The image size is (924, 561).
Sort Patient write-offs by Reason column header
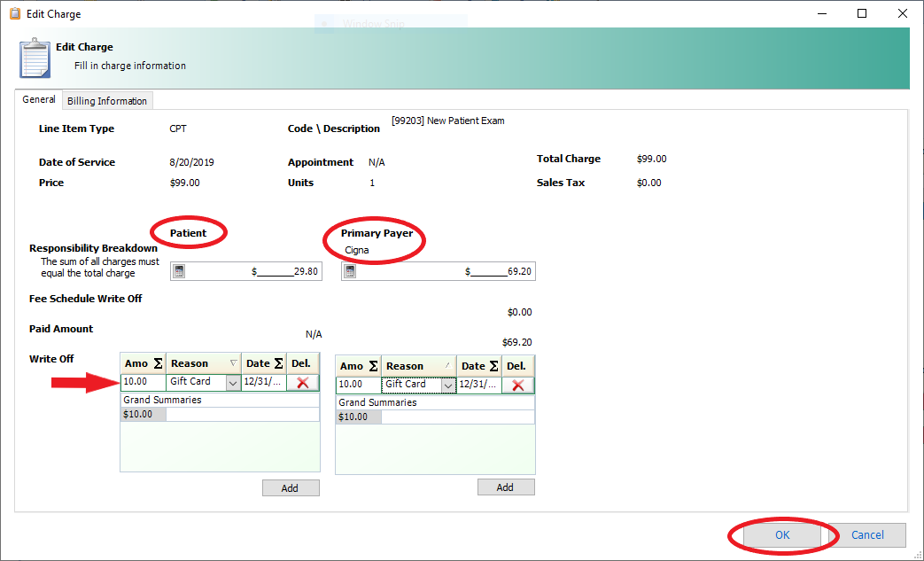click(203, 363)
